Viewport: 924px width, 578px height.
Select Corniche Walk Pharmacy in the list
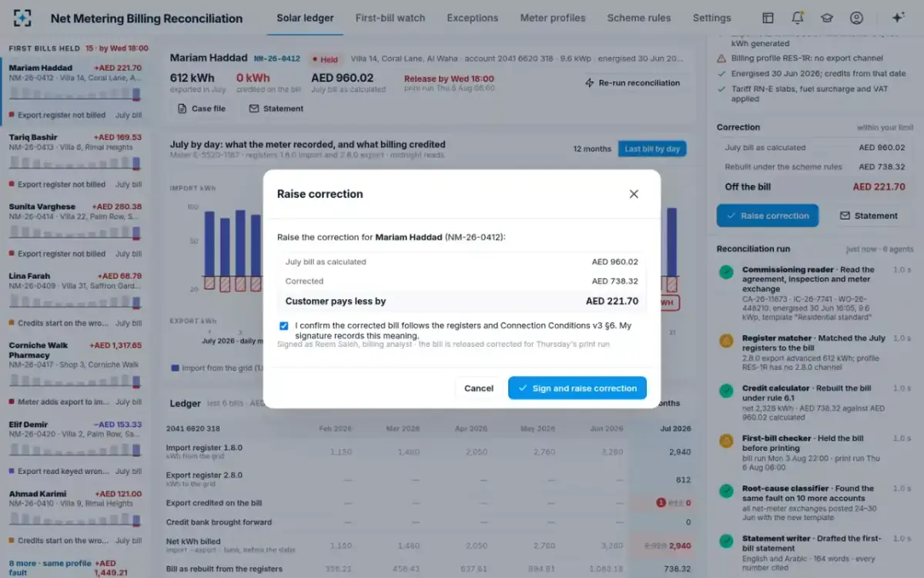pyautogui.click(x=75, y=374)
